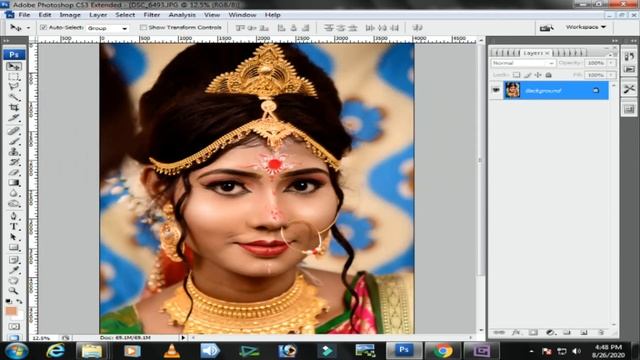This screenshot has height=360, width=640.
Task: Open the Select menu
Action: [x=125, y=15]
